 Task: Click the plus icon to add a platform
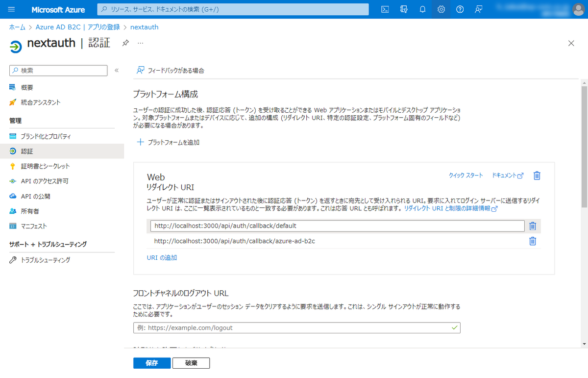(x=140, y=142)
